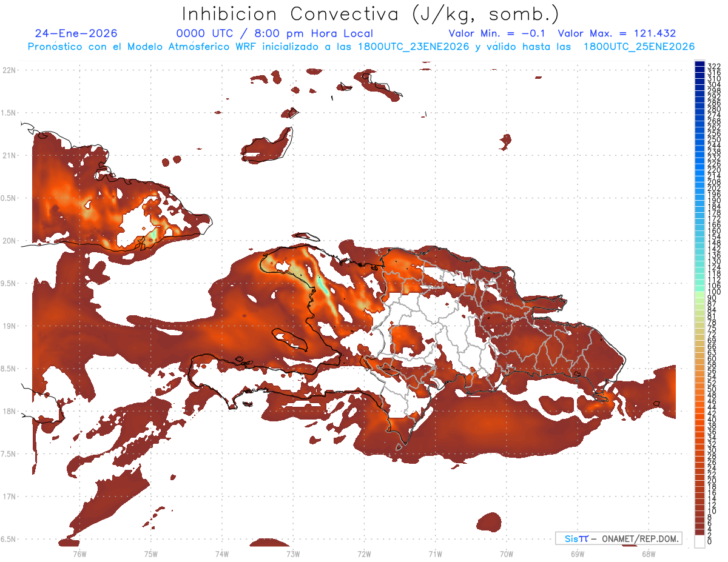The height and width of the screenshot is (562, 728).
Task: Click the cyan maximum streak over northwest Haiti
Action: pyautogui.click(x=324, y=286)
